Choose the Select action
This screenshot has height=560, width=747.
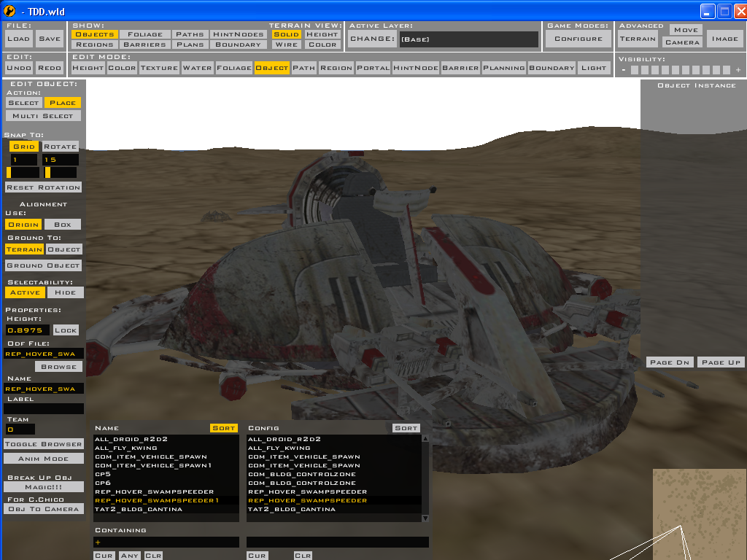[x=23, y=102]
